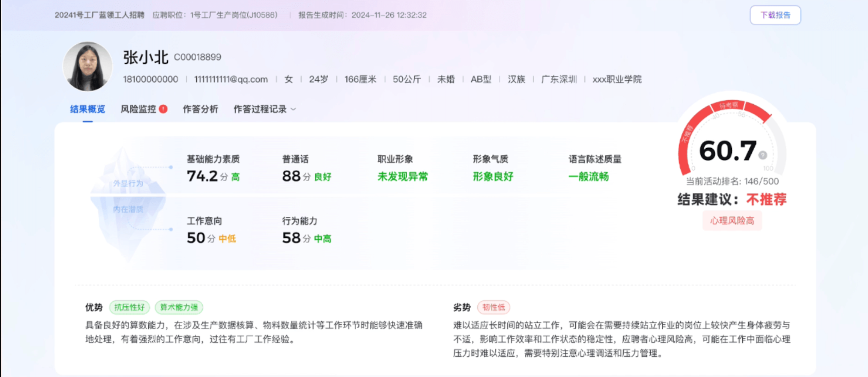Click the 韧性低 weakness tag

pos(493,307)
